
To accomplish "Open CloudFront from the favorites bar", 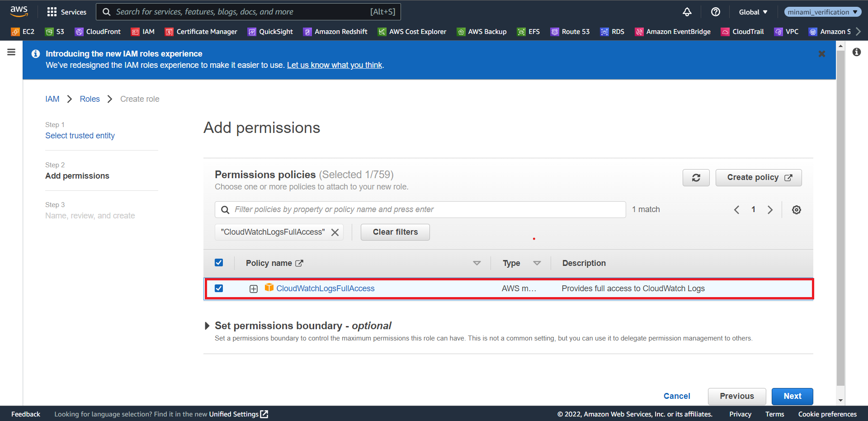I will click(98, 32).
